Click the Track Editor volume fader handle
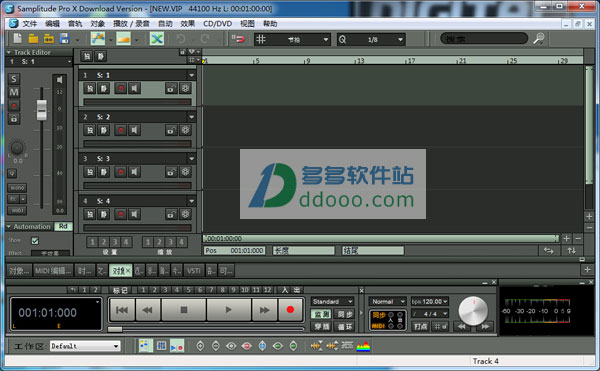The width and height of the screenshot is (600, 371). [42, 110]
